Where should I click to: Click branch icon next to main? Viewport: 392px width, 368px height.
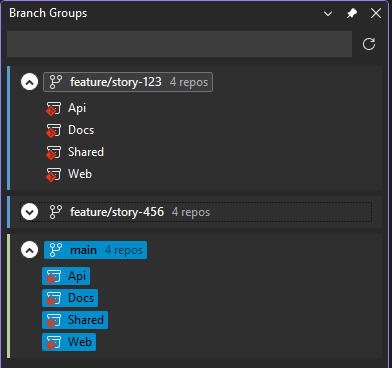56,250
